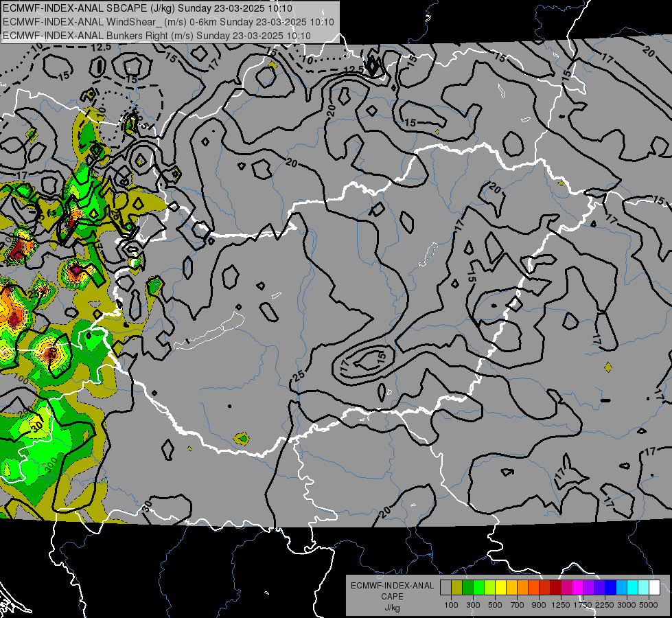
Task: Click 'ECMWF-INDEX-ANAL' title in the legend box
Action: (392, 586)
